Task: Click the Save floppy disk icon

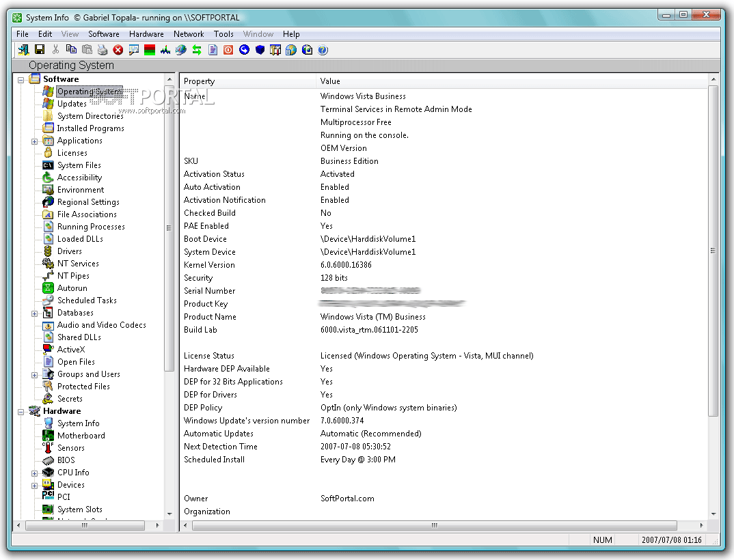Action: [x=40, y=50]
